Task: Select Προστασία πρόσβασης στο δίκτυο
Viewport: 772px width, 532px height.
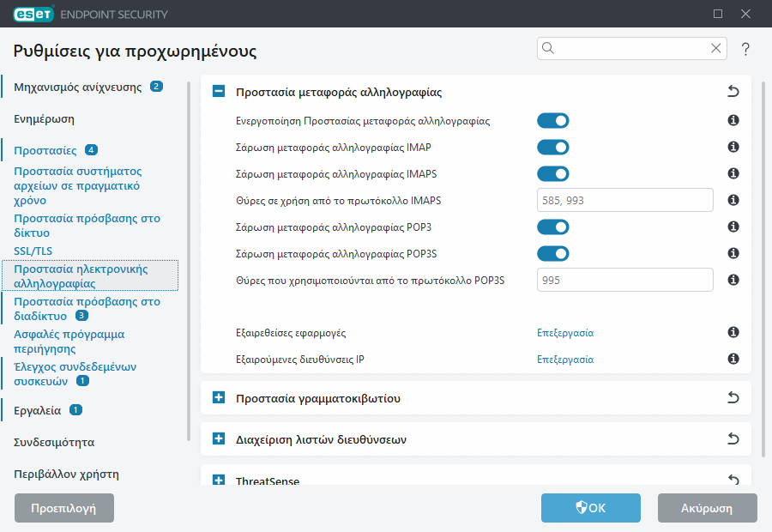Action: coord(87,226)
